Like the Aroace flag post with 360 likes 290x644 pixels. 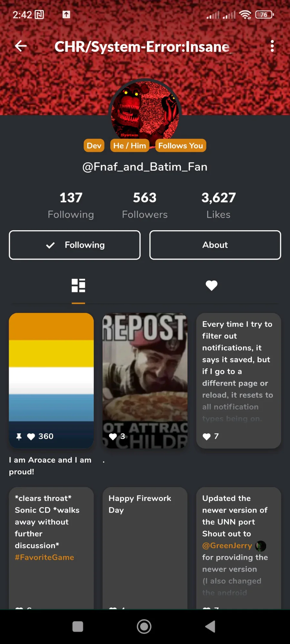click(31, 437)
